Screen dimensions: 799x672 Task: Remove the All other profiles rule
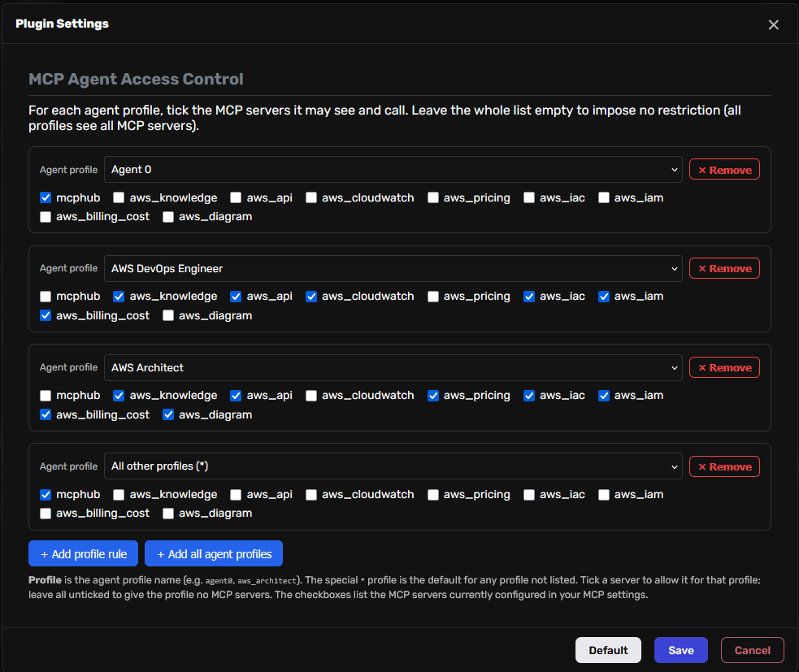[724, 466]
